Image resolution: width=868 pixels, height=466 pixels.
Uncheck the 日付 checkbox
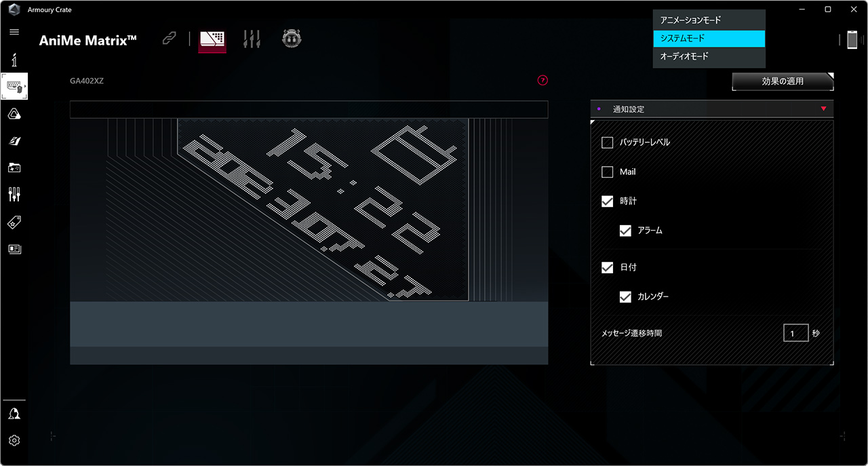click(x=608, y=267)
